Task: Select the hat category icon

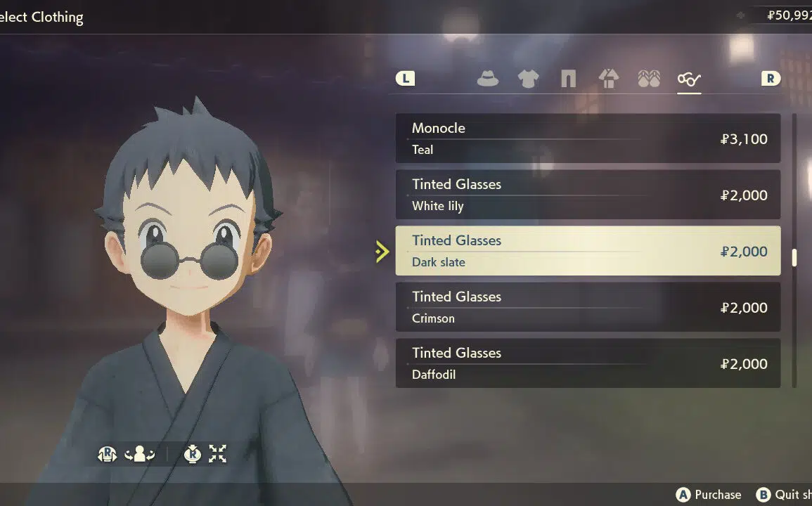Action: [487, 79]
